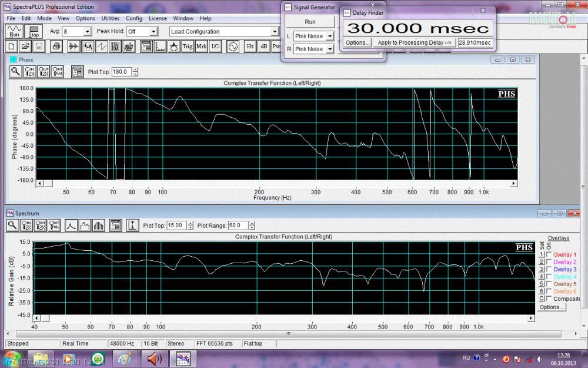Click the scaling axes icon in toolbar
Viewport: 588px width, 368px height.
pos(160,47)
